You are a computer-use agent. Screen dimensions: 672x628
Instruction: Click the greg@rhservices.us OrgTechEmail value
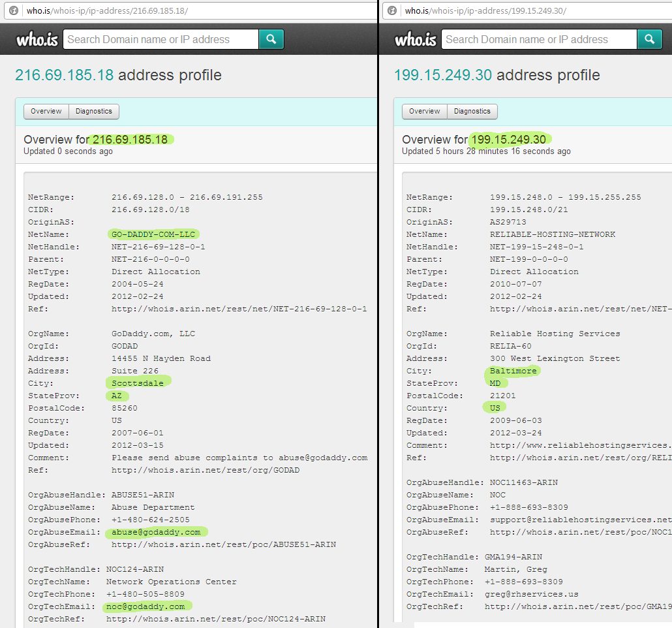tap(532, 594)
